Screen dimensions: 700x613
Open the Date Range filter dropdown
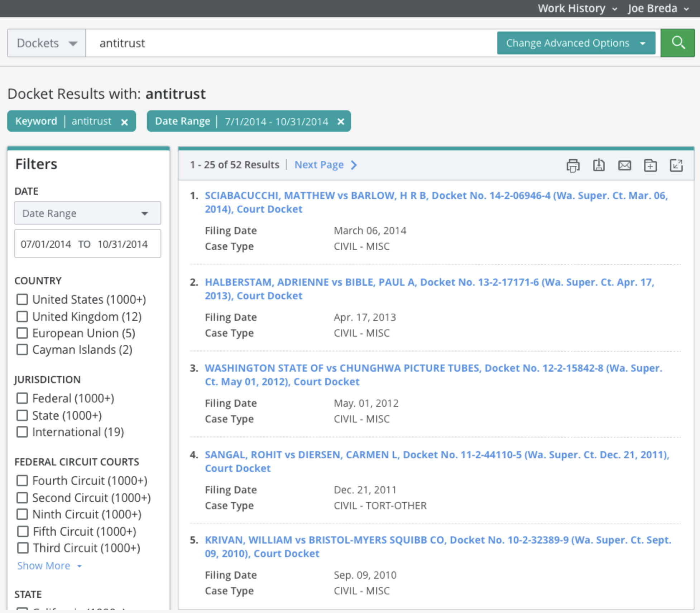pos(87,213)
